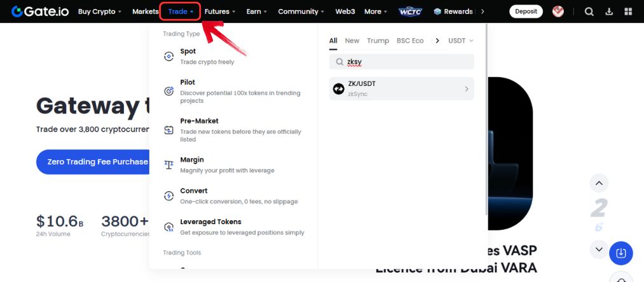
Task: Open the user avatar profile
Action: (558, 11)
